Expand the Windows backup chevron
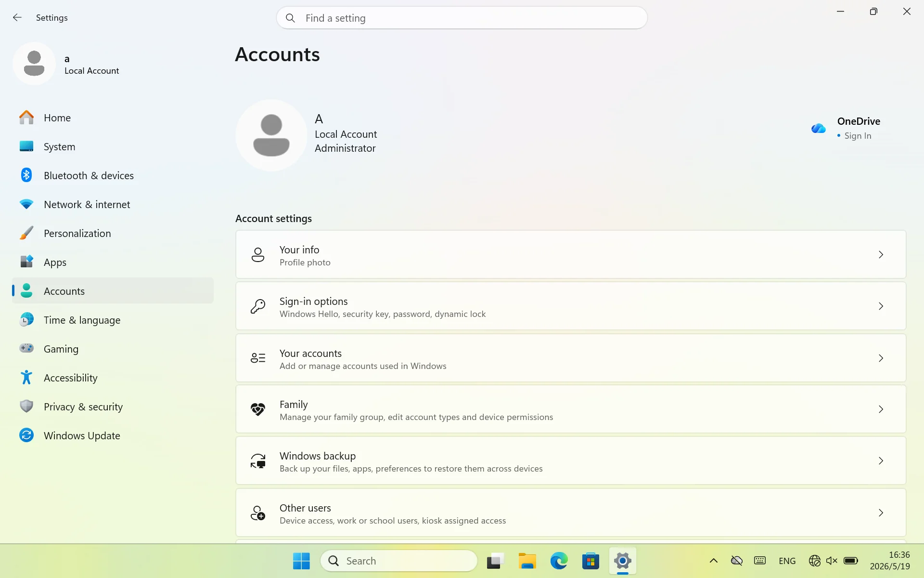 (x=881, y=461)
